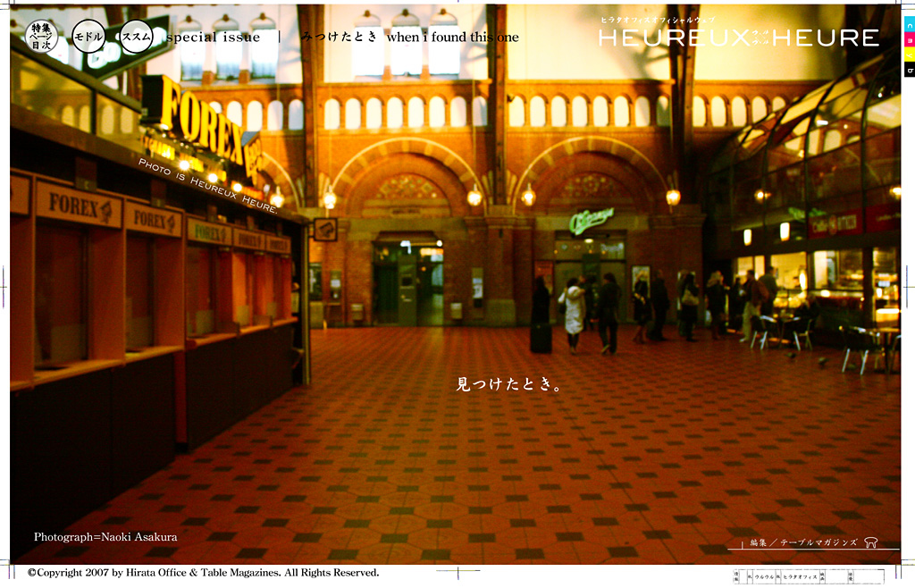Open the HEUREUX HEURE logo
The width and height of the screenshot is (915, 588).
pos(739,38)
